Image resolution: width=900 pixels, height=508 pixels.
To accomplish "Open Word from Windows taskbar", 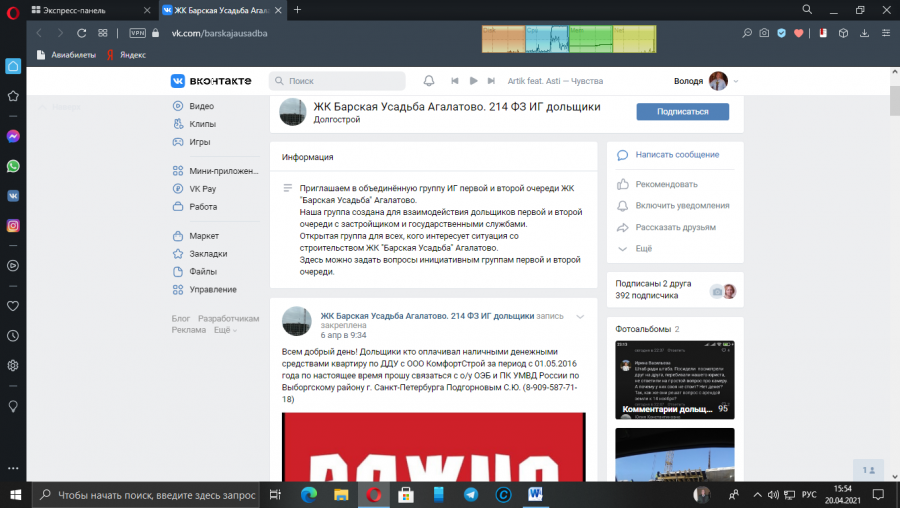I will 536,495.
